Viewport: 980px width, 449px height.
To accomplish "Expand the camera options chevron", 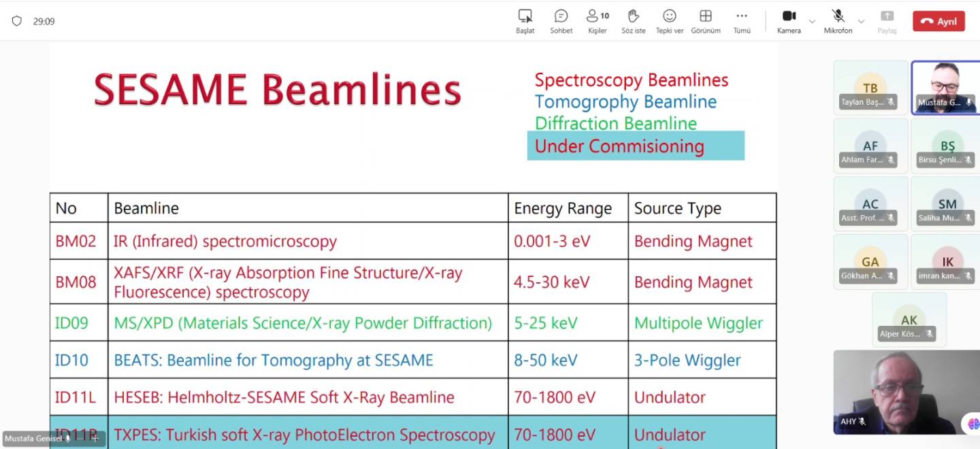I will pos(812,22).
